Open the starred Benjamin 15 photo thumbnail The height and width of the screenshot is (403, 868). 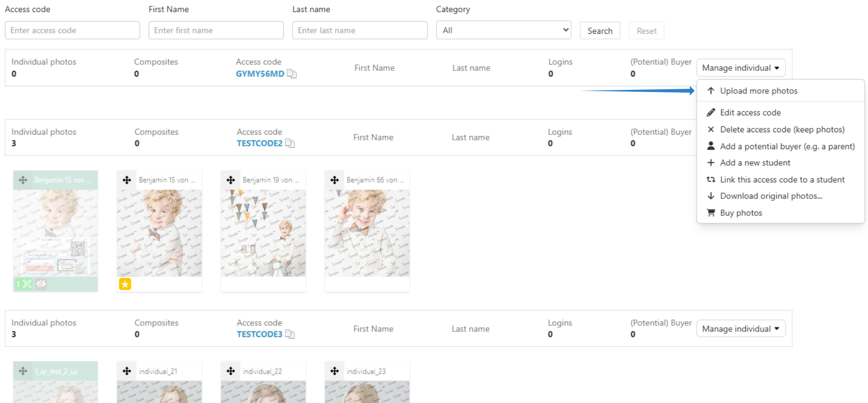pos(159,233)
